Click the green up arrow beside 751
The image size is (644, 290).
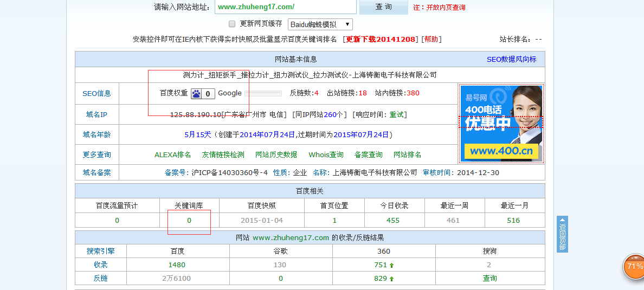(391, 265)
